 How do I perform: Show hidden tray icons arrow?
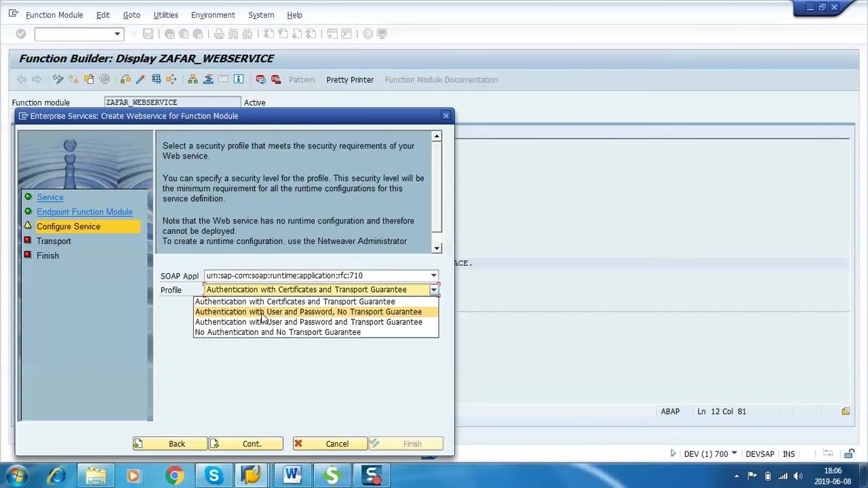click(736, 476)
